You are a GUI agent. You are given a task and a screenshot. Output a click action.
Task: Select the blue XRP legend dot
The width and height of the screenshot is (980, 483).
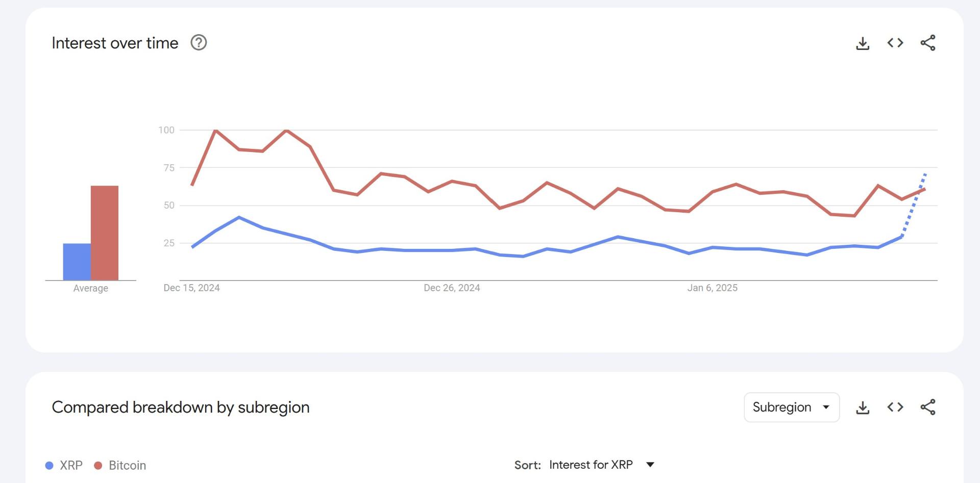[50, 465]
